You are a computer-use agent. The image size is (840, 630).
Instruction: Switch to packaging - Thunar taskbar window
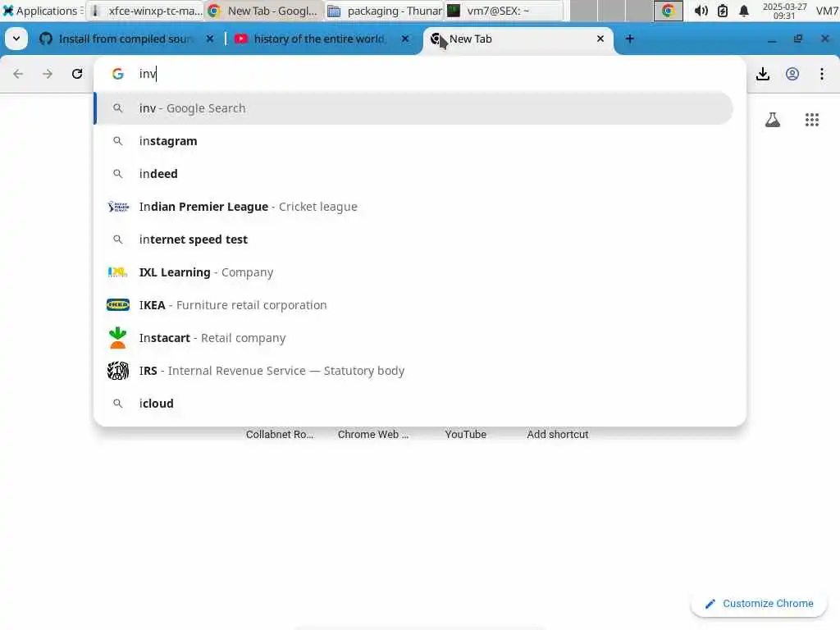coord(384,11)
